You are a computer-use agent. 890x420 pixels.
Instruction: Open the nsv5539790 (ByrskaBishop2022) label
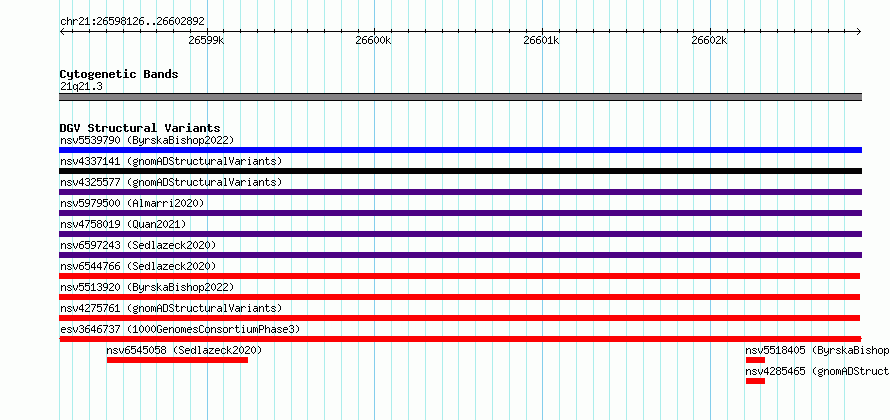pos(147,140)
